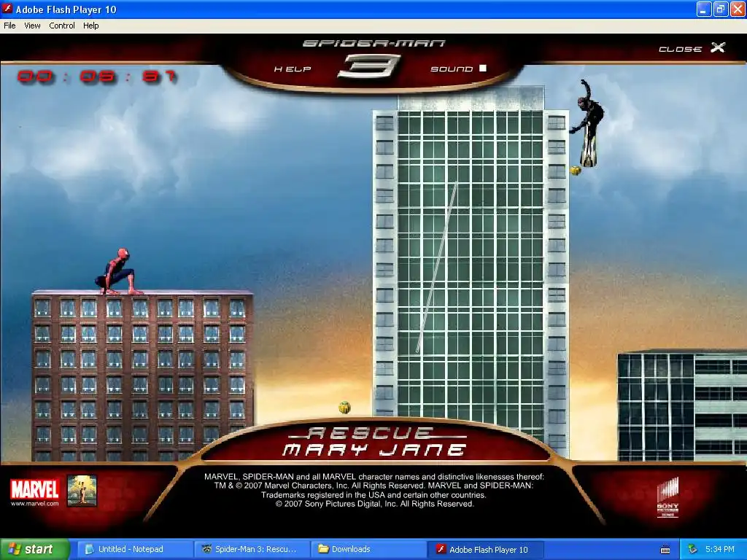Viewport: 747px width, 560px height.
Task: Click the Marvel copyright notice text
Action: [x=374, y=490]
